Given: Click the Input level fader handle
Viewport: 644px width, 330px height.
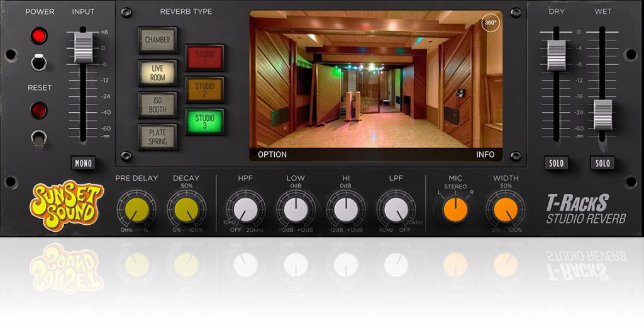Looking at the screenshot, I should coord(83,47).
